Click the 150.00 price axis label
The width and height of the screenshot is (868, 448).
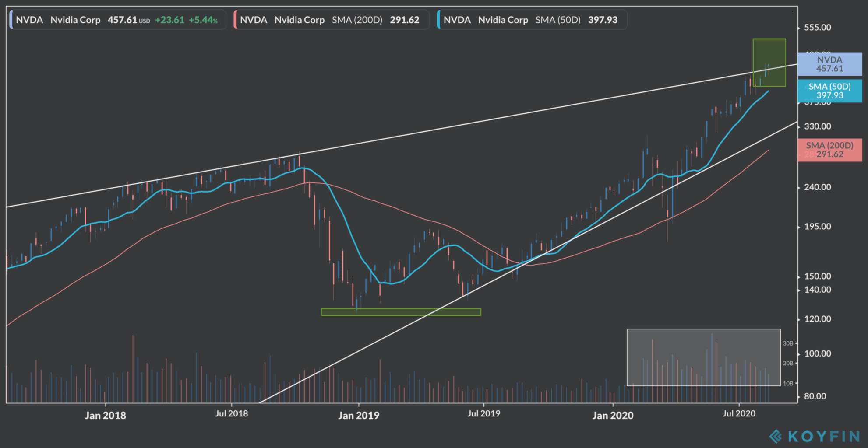point(817,276)
